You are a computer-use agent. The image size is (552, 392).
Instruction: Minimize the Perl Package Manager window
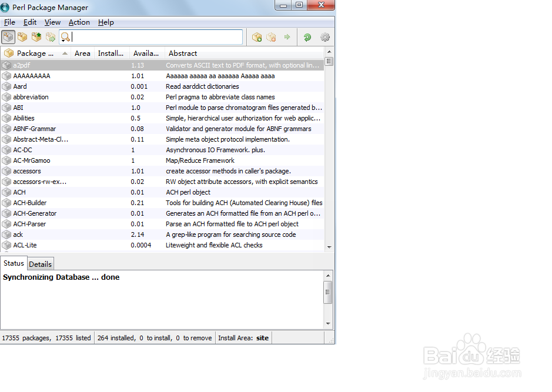click(283, 5)
